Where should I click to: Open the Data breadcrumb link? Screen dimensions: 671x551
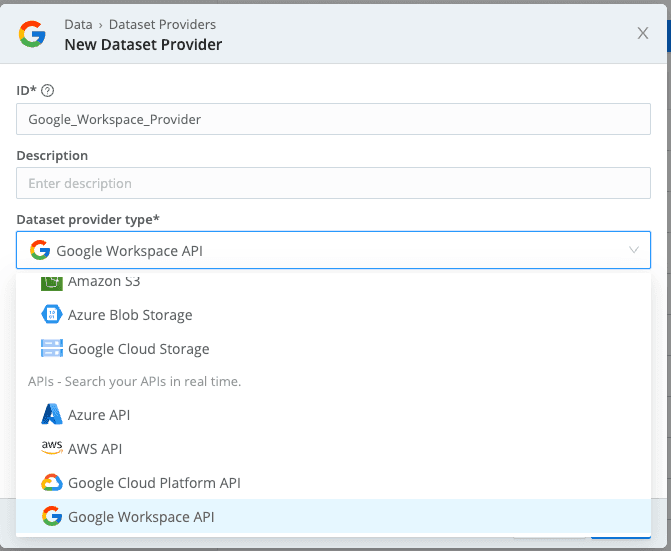click(78, 24)
